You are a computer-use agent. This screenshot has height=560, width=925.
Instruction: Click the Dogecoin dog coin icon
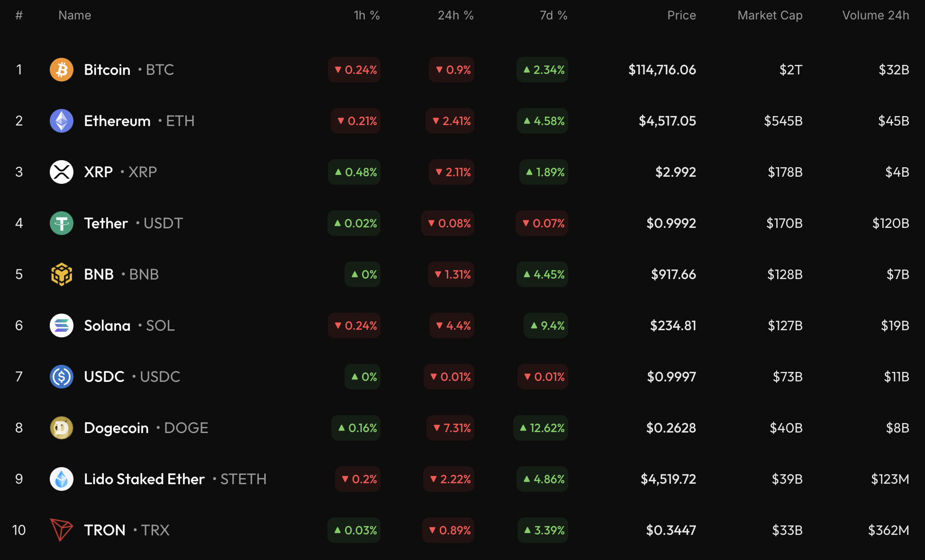[x=62, y=428]
